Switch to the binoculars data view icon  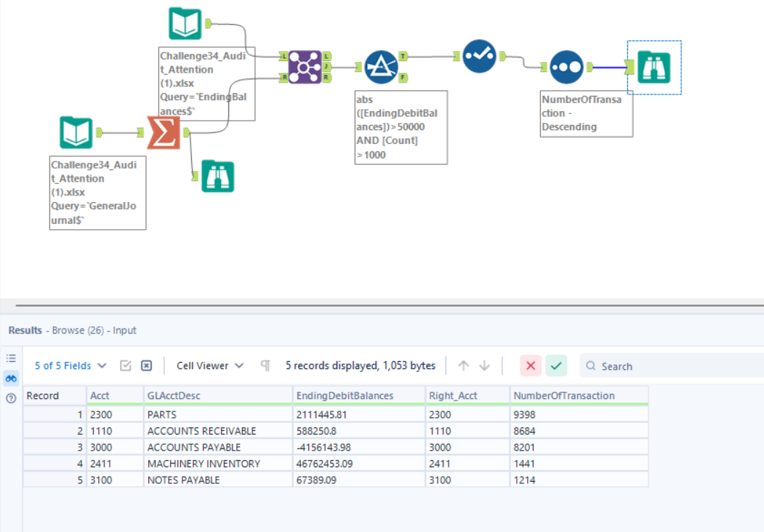point(11,378)
